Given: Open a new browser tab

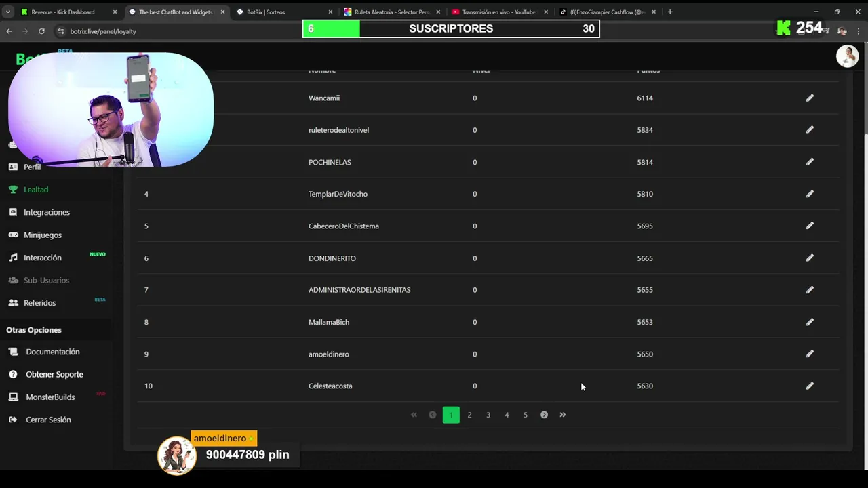Looking at the screenshot, I should click(670, 12).
